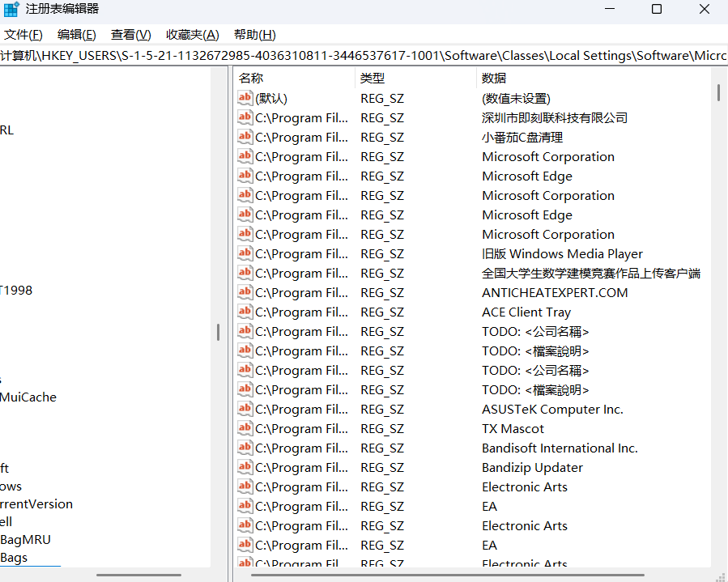Select the MuiCache tree key
Image resolution: width=728 pixels, height=582 pixels.
(x=28, y=397)
